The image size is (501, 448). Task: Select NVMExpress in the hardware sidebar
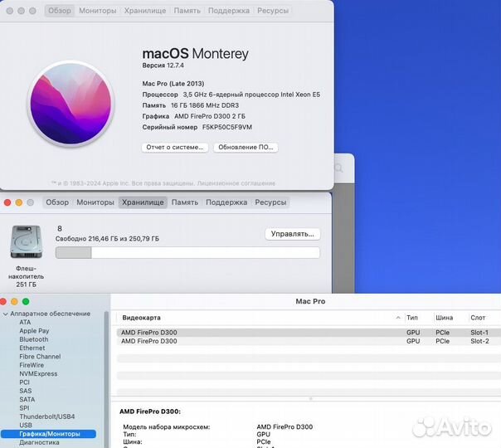[38, 374]
